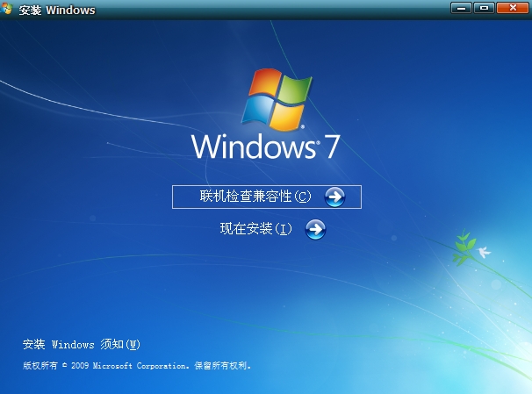Minimize the 安装 Windows window
532x394 pixels.
[461, 8]
